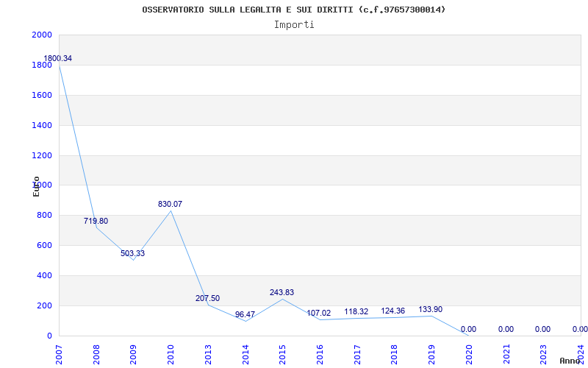Click the 1800 y-axis tick label

[42, 66]
